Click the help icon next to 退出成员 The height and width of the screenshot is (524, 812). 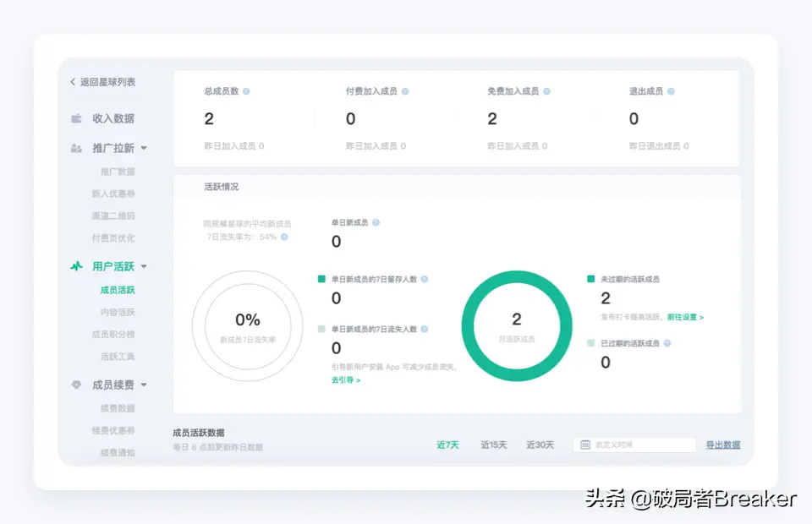pyautogui.click(x=671, y=90)
